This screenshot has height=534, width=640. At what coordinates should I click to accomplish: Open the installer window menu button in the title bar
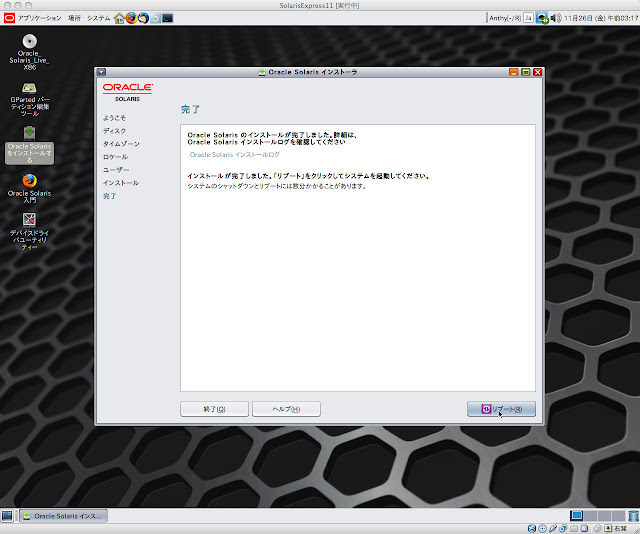coord(101,72)
